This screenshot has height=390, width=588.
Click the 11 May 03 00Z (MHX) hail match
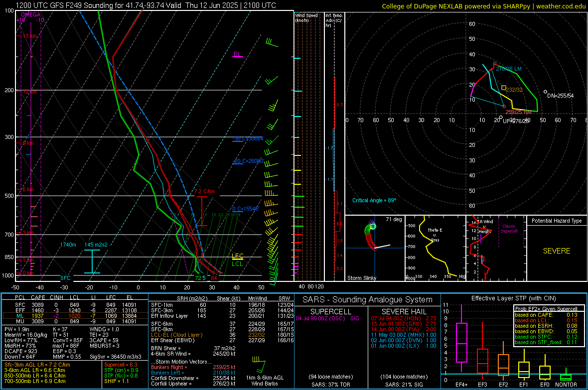point(404,335)
